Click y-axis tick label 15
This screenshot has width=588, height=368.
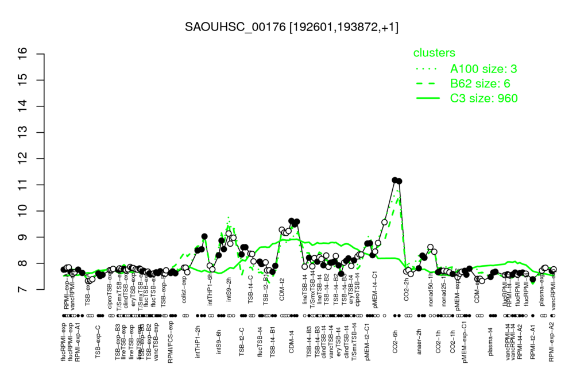22,80
